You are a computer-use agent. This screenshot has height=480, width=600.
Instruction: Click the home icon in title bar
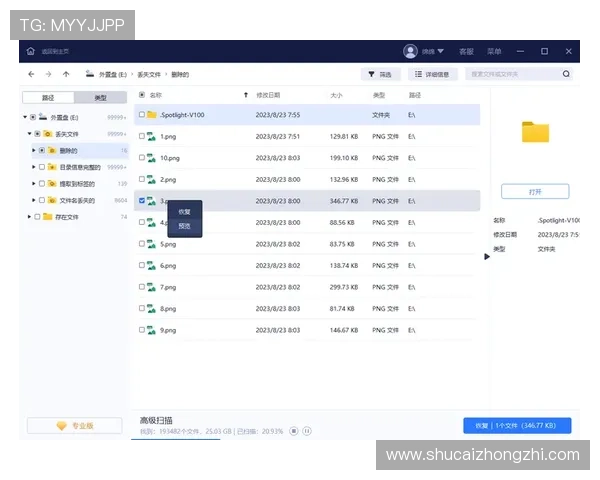[x=31, y=51]
